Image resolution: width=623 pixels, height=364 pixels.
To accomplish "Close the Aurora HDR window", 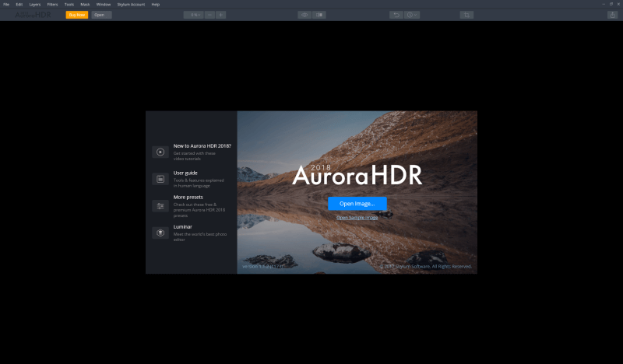I will coord(618,4).
